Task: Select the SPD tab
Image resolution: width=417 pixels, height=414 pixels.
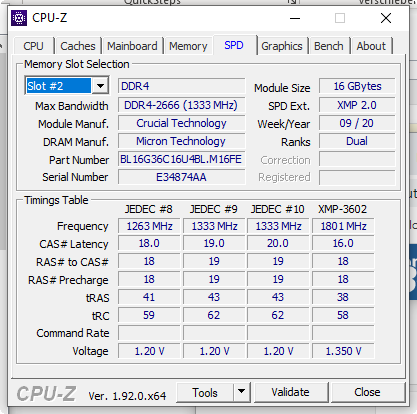Action: (x=234, y=45)
